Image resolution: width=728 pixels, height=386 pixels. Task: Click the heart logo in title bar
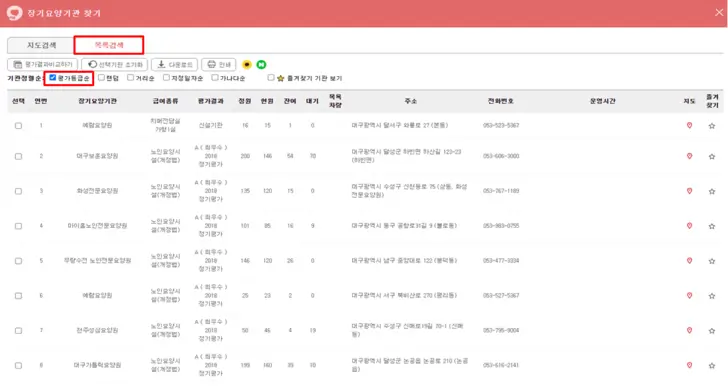pos(14,13)
